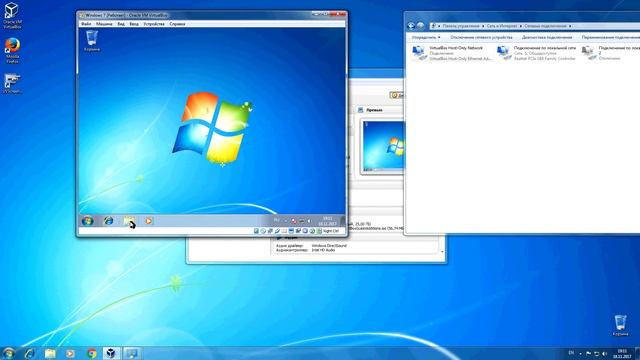Click Сетевые подключения in the address breadcrumb

click(x=545, y=26)
